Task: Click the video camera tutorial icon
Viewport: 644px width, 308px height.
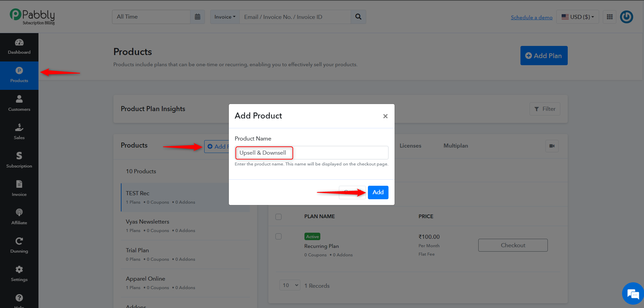Action: pyautogui.click(x=552, y=146)
